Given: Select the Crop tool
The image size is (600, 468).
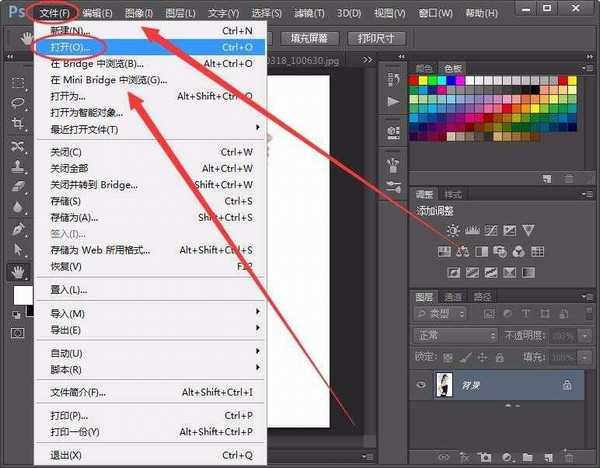Looking at the screenshot, I should click(x=18, y=124).
